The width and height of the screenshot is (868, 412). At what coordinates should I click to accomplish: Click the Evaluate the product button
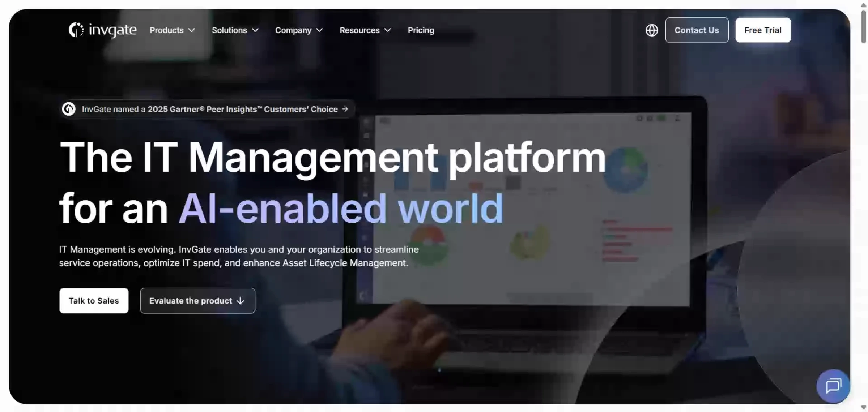point(191,301)
